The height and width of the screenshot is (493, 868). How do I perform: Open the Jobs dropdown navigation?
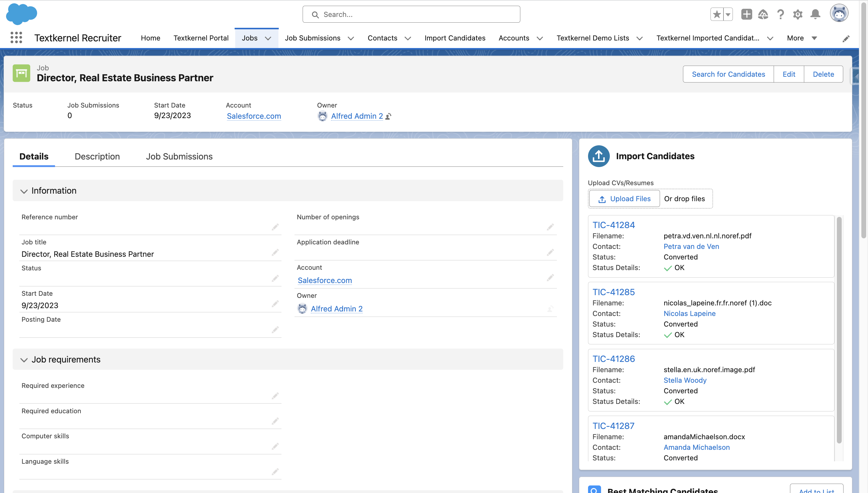tap(268, 37)
